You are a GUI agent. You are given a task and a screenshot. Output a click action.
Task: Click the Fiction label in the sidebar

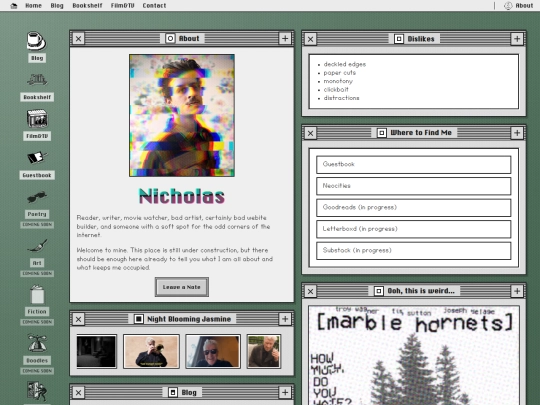37,312
